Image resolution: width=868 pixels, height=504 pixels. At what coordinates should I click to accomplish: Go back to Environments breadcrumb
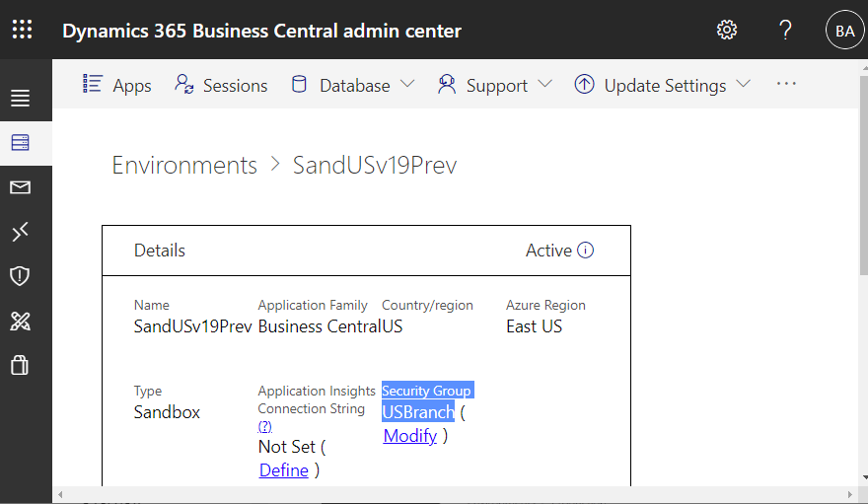pos(184,165)
